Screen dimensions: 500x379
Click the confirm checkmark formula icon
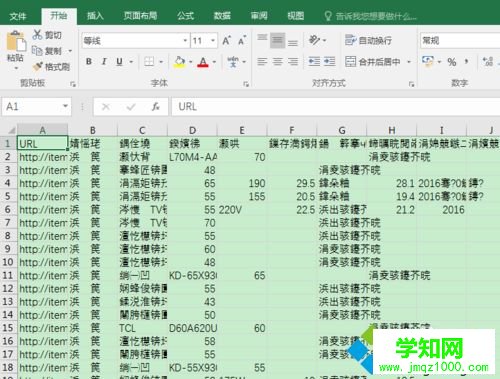131,107
